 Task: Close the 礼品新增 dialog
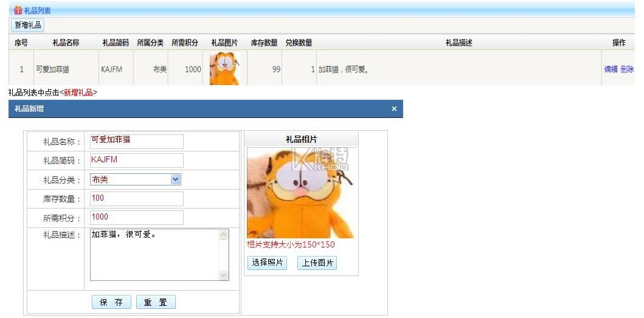[394, 109]
